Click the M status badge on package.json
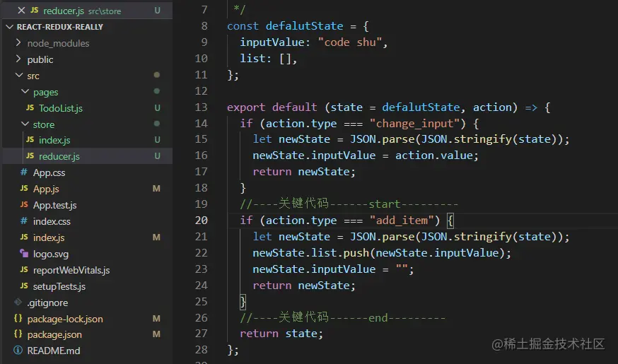 point(156,334)
